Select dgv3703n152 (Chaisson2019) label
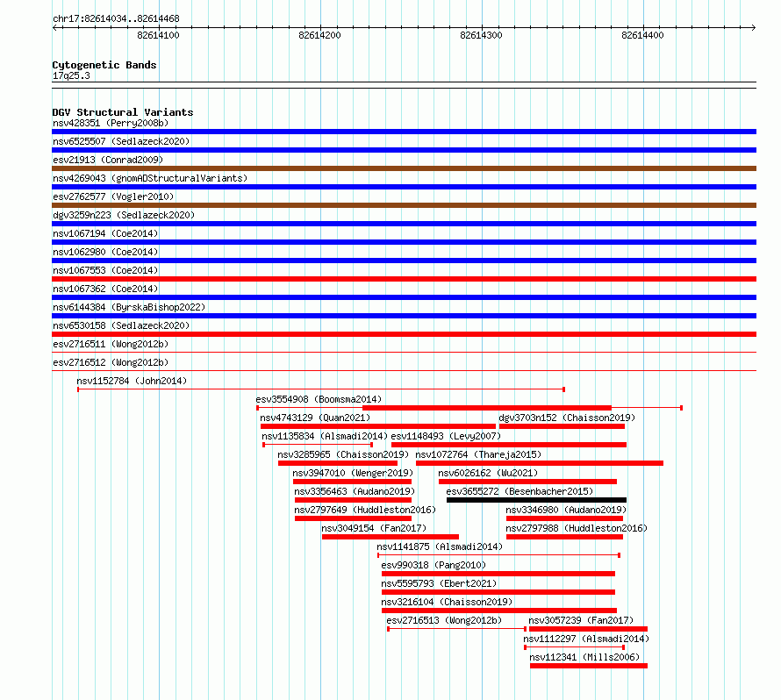The width and height of the screenshot is (781, 700). (567, 418)
